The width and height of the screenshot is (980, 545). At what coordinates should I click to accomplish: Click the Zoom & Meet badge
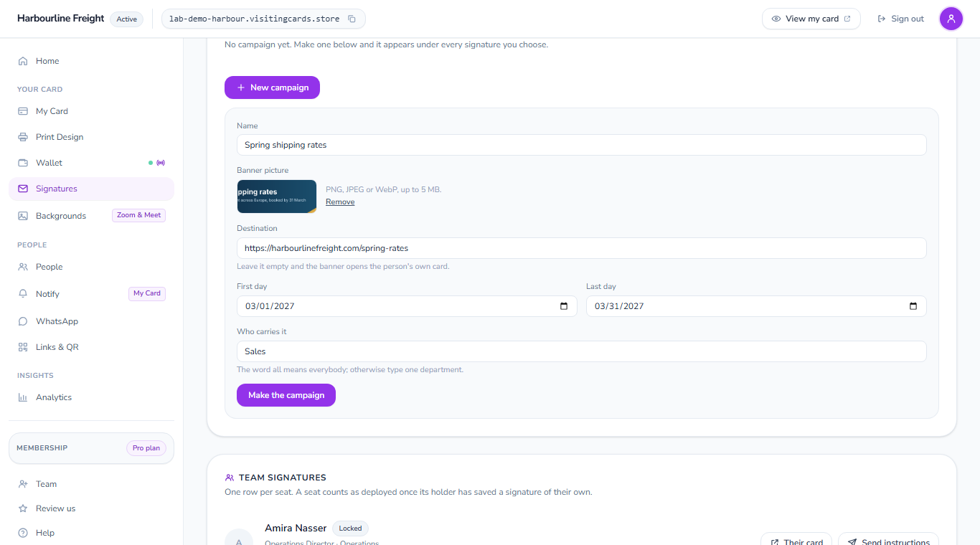click(x=139, y=215)
